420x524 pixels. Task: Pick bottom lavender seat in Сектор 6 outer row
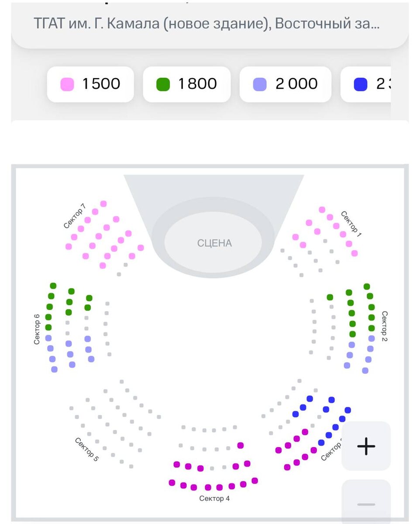[x=54, y=369]
